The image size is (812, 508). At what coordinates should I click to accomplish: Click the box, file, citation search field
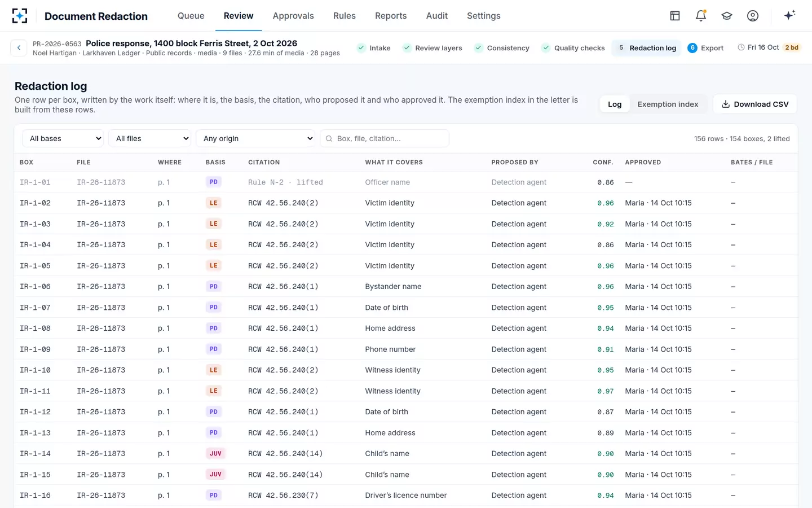pyautogui.click(x=385, y=138)
